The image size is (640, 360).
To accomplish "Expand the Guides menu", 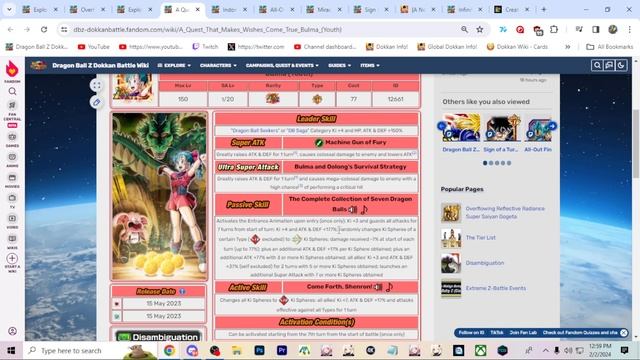I will coord(339,65).
